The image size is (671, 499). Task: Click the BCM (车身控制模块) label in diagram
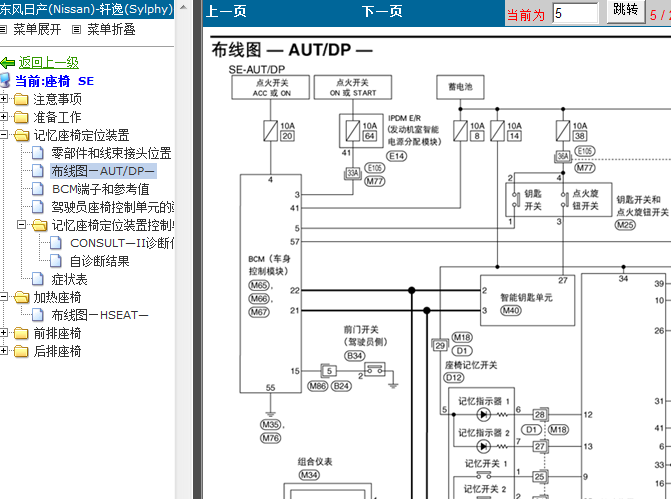point(269,265)
